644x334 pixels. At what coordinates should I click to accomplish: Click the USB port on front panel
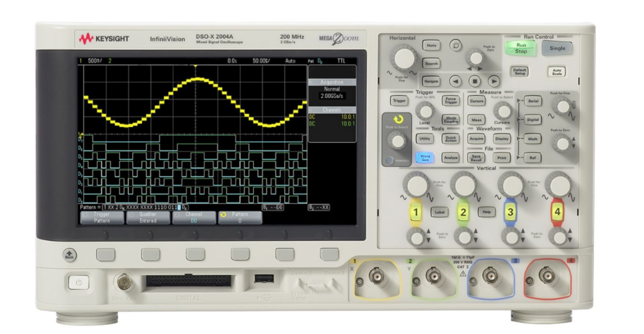pyautogui.click(x=264, y=278)
